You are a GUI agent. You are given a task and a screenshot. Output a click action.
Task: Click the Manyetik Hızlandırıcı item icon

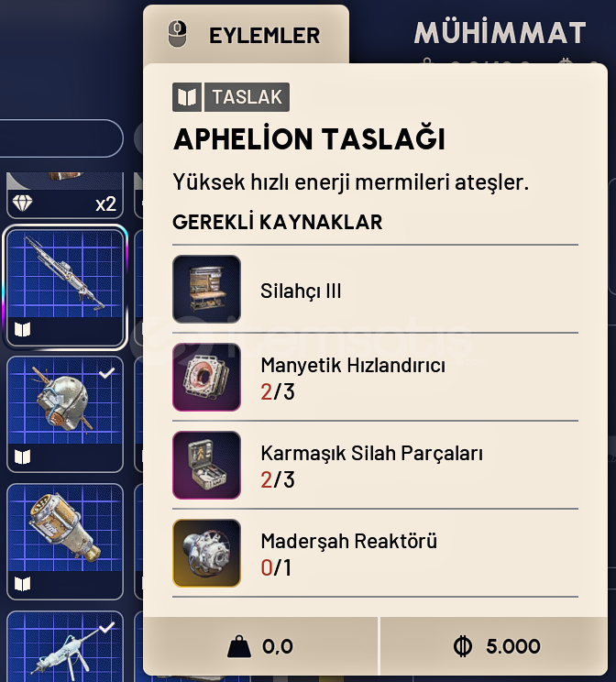pos(206,377)
